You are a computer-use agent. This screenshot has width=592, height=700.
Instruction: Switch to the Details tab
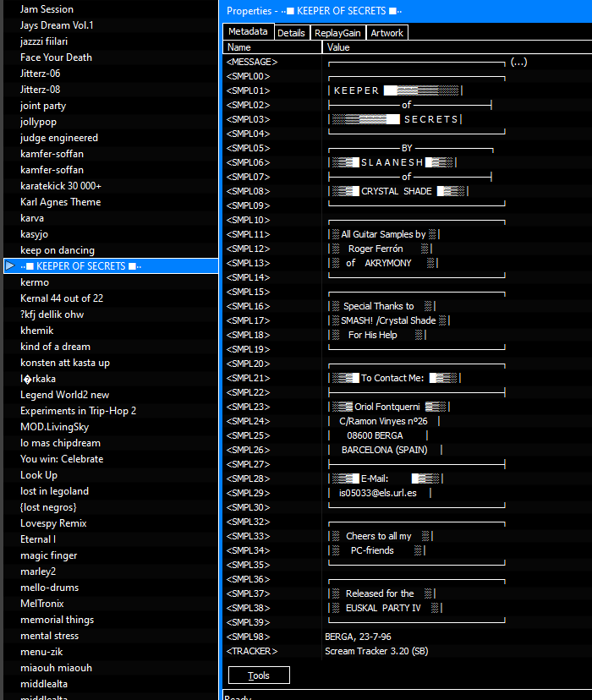(290, 33)
